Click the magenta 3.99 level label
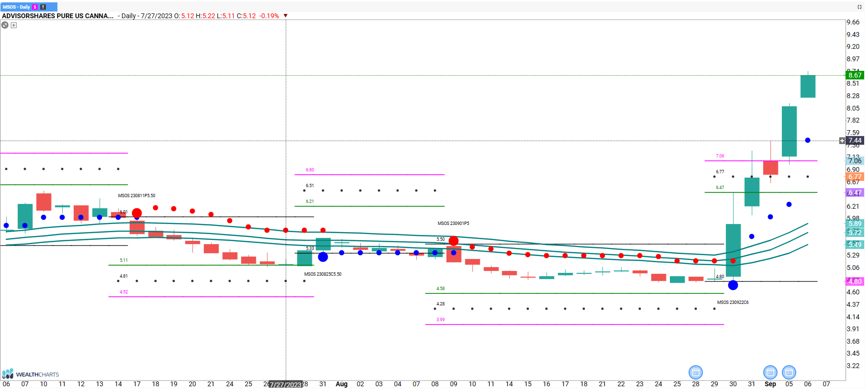 pyautogui.click(x=441, y=320)
